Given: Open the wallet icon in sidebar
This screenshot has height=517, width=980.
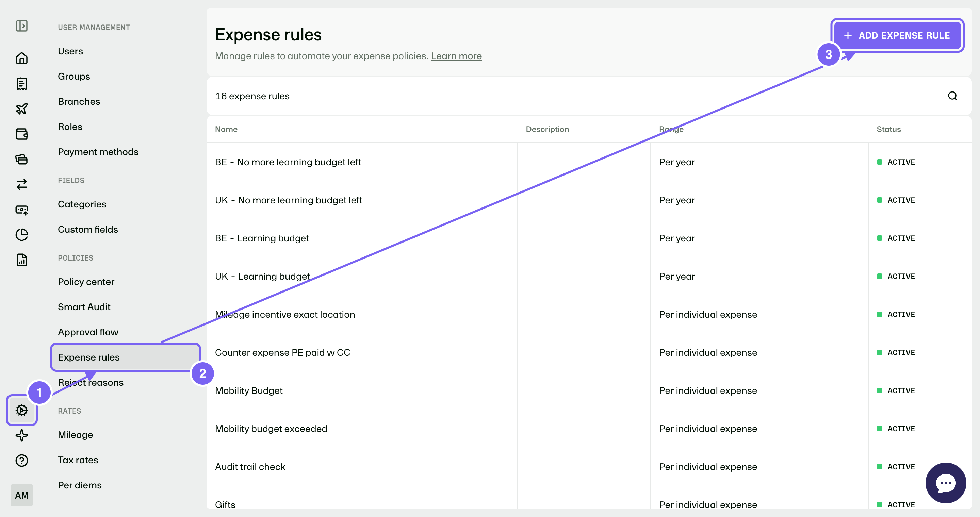Looking at the screenshot, I should (x=22, y=134).
